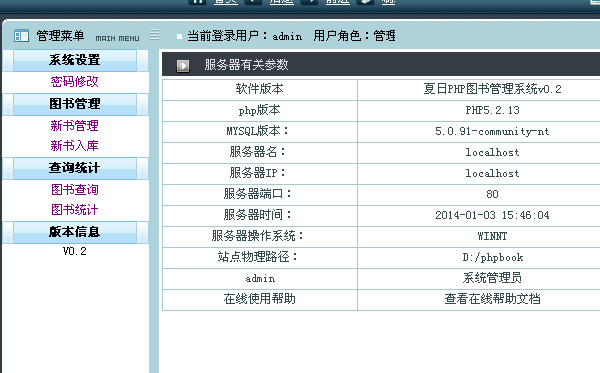The height and width of the screenshot is (373, 600).
Task: Click the port value 80
Action: [x=492, y=194]
